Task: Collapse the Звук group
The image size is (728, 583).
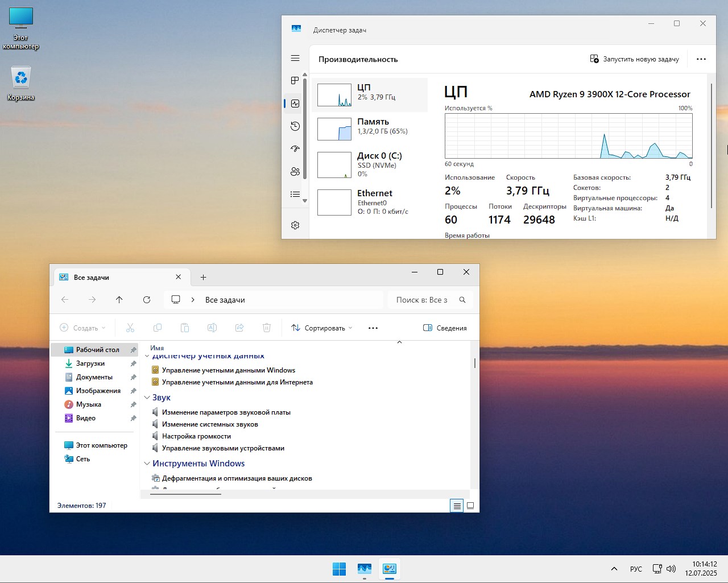Action: coord(147,398)
